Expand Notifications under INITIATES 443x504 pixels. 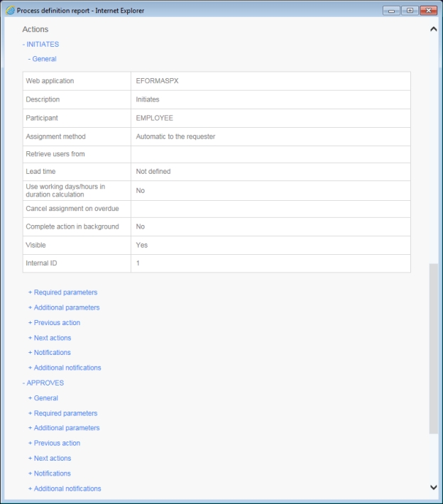click(x=49, y=353)
